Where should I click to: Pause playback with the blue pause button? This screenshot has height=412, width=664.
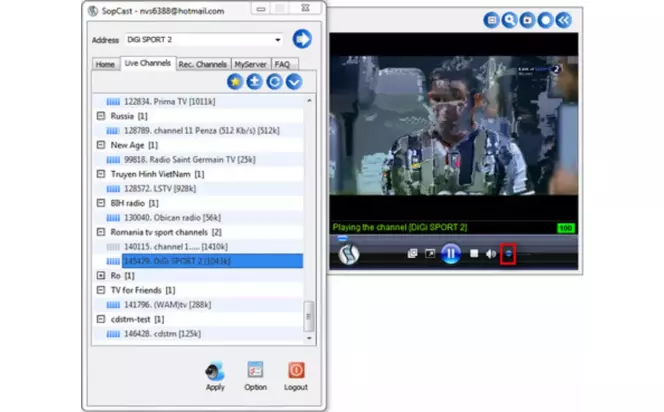coord(451,254)
